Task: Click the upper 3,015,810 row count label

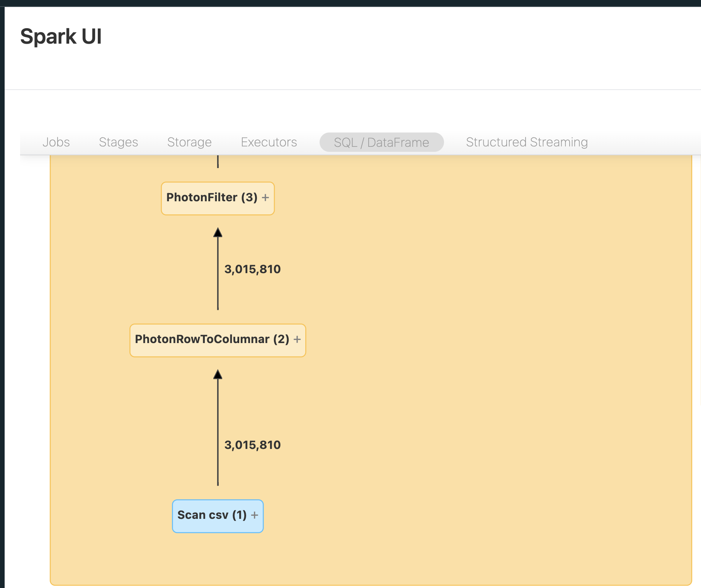Action: (x=253, y=269)
